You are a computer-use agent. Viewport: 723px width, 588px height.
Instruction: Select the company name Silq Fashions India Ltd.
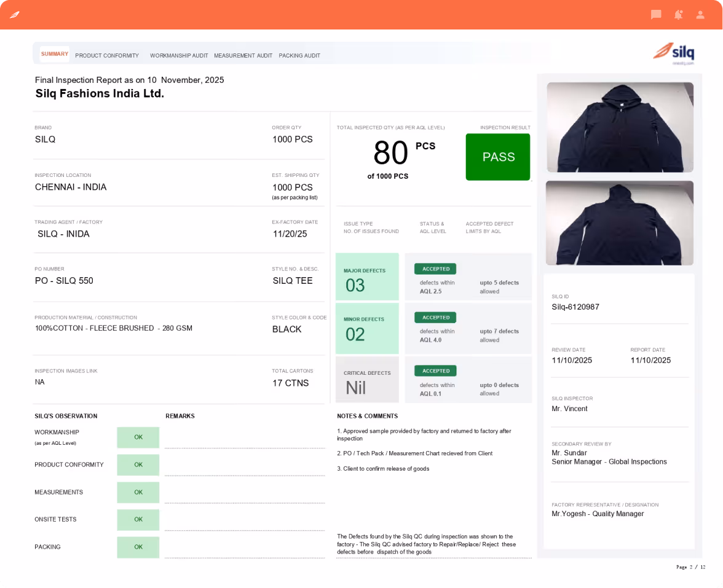point(100,93)
